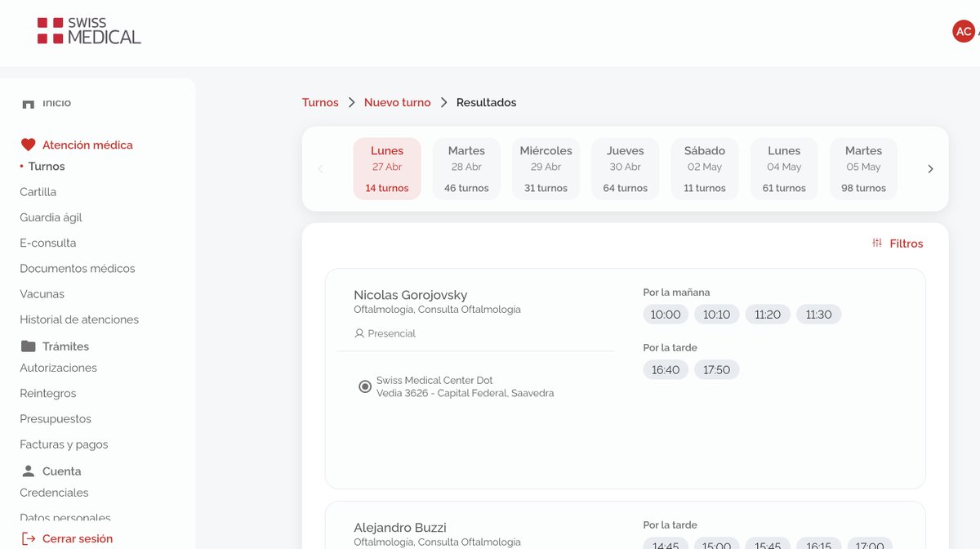The width and height of the screenshot is (980, 549).
Task: Open Vacunas in sidebar
Action: 42,294
